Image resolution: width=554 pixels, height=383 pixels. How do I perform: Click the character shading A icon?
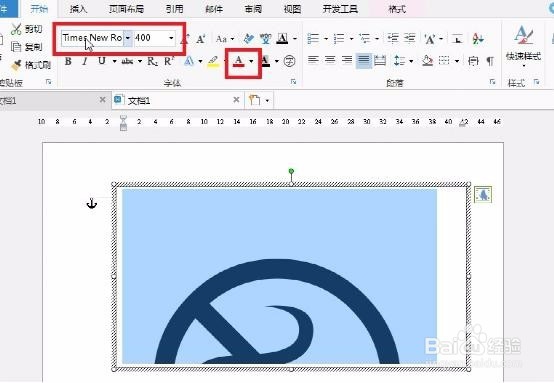coord(265,61)
